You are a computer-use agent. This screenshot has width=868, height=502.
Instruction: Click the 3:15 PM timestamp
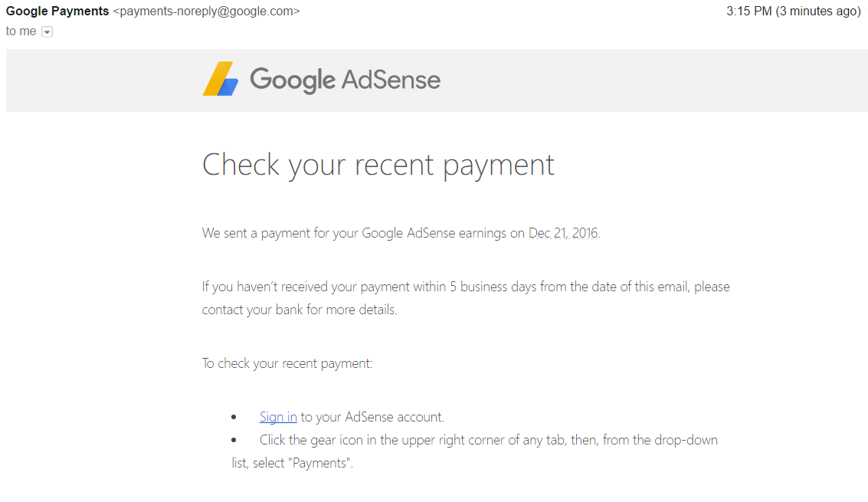[748, 11]
